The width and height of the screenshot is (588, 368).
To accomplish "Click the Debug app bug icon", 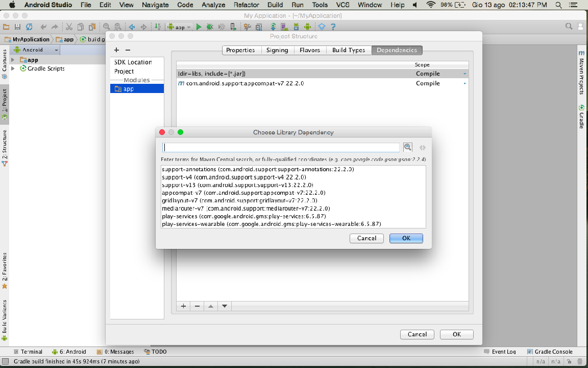I will pyautogui.click(x=210, y=27).
